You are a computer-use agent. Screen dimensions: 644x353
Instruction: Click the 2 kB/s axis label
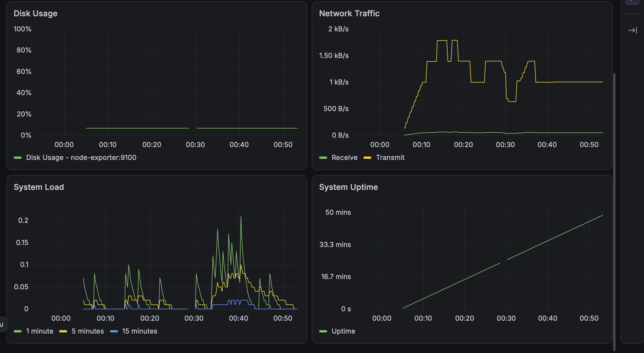(338, 29)
